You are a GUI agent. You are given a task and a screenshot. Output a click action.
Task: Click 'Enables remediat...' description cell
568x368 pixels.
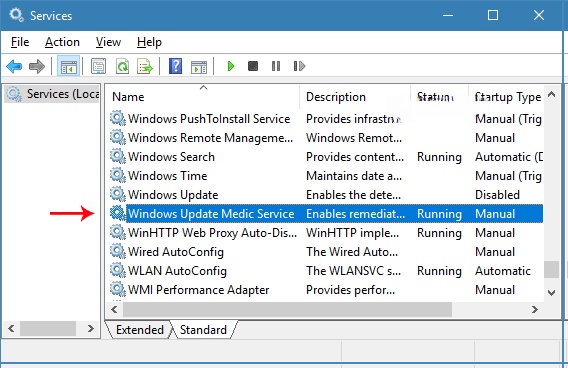(x=355, y=214)
